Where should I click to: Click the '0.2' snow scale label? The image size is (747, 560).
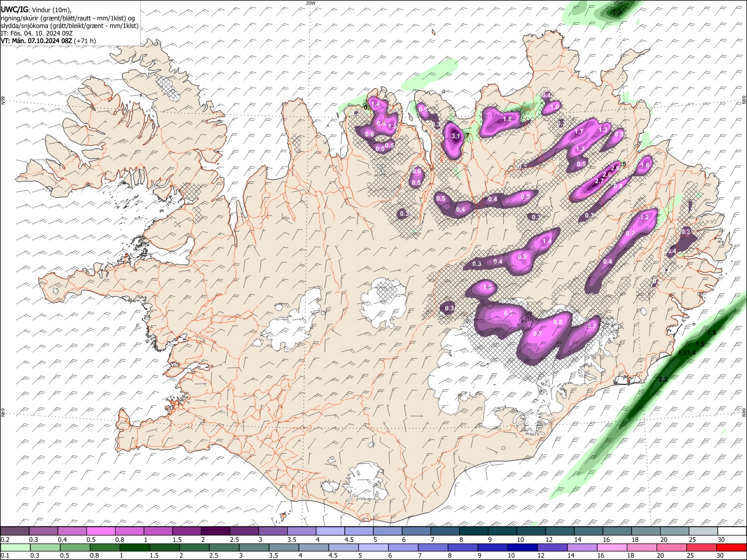coord(4,540)
